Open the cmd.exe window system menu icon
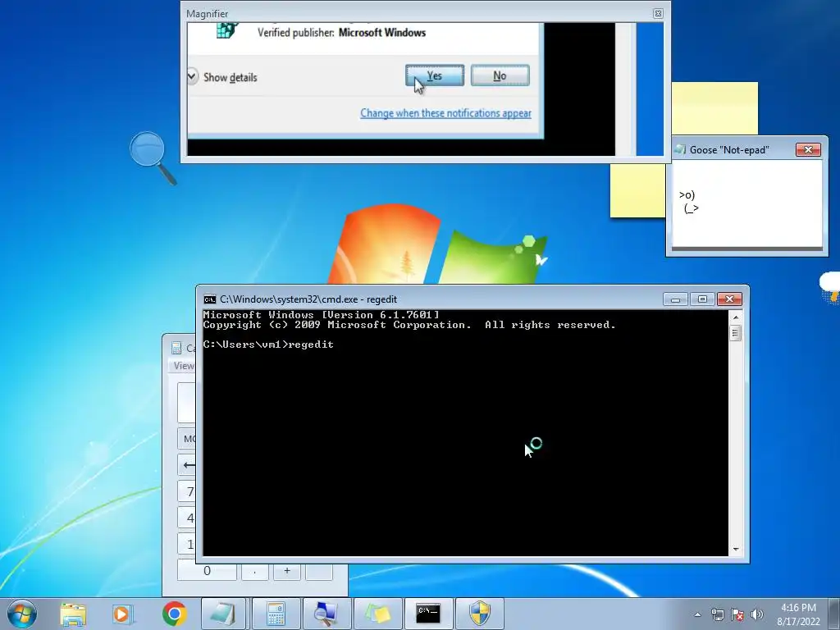The height and width of the screenshot is (630, 840). [209, 299]
